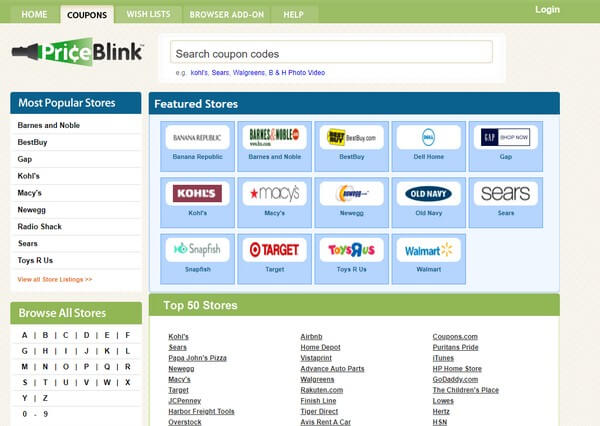600x426 pixels.
Task: Click the JCPenney link
Action: coord(184,401)
